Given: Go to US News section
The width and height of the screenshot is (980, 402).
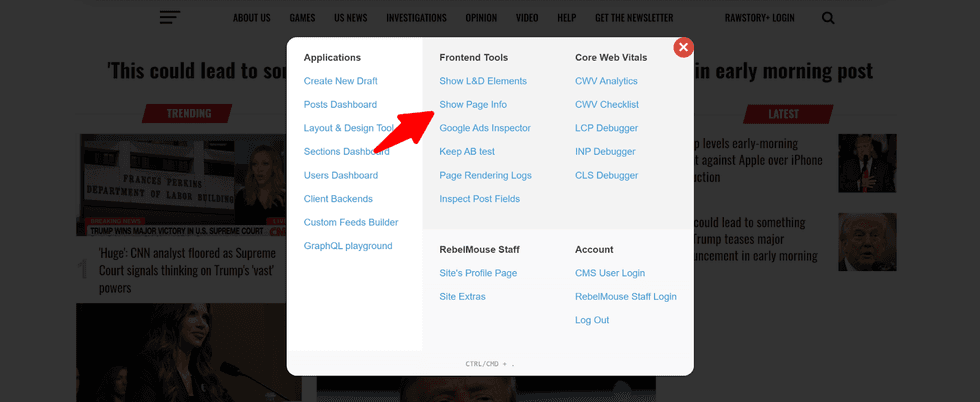Looking at the screenshot, I should [x=351, y=18].
